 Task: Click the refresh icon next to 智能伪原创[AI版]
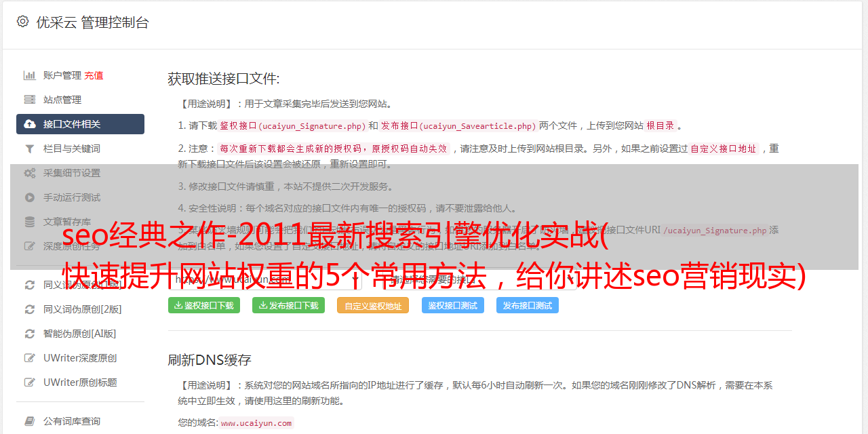[x=30, y=334]
